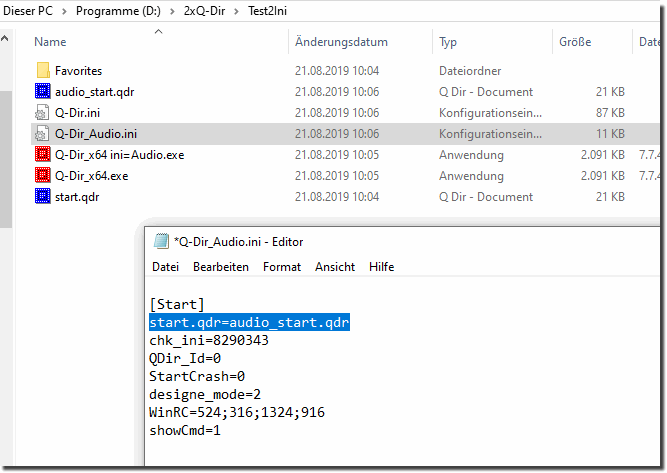Click Anwendung type of Q-Dir_x64.exe row
The image size is (667, 473).
(x=471, y=175)
